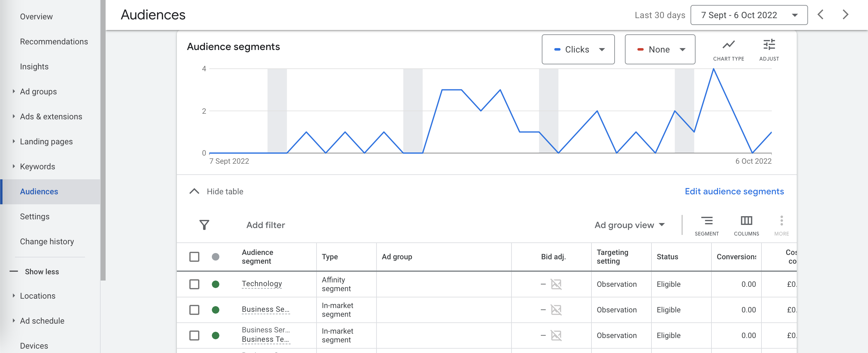
Task: Click green status dot for Business Te...
Action: tap(216, 335)
